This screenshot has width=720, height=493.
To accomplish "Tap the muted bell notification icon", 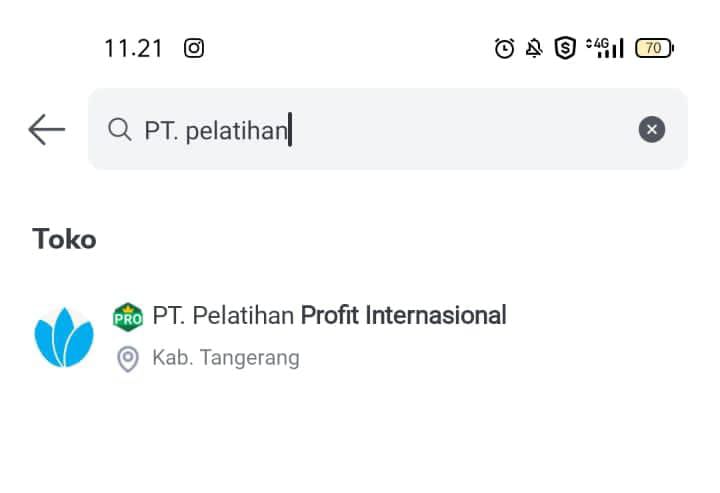I will click(x=534, y=48).
